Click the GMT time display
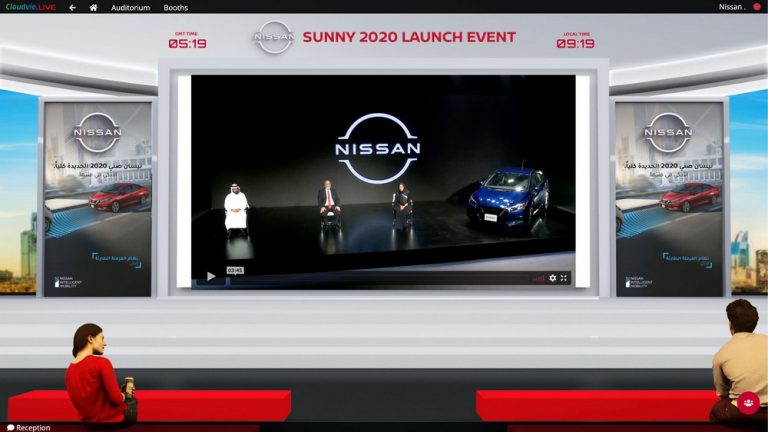Screen dimensions: 768x432 pos(187,41)
